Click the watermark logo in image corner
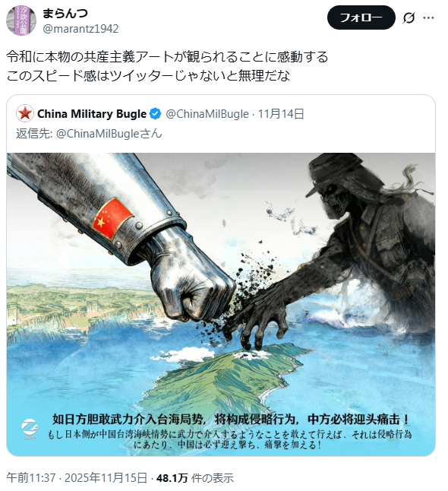 coord(30,428)
